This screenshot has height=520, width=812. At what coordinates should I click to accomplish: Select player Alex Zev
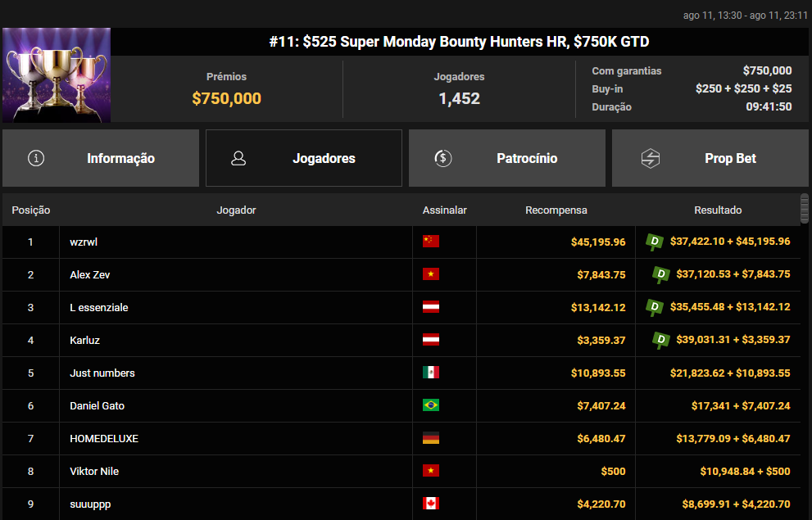pyautogui.click(x=89, y=275)
